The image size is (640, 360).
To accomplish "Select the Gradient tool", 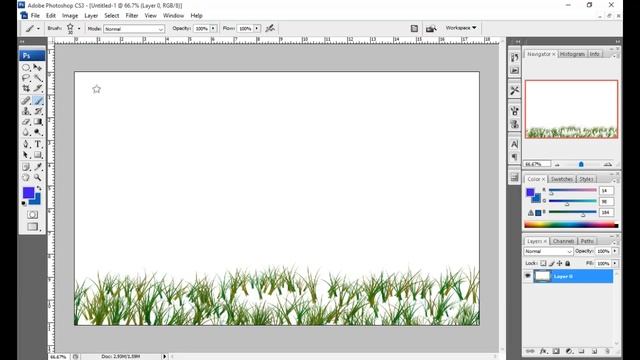I will tap(38, 122).
